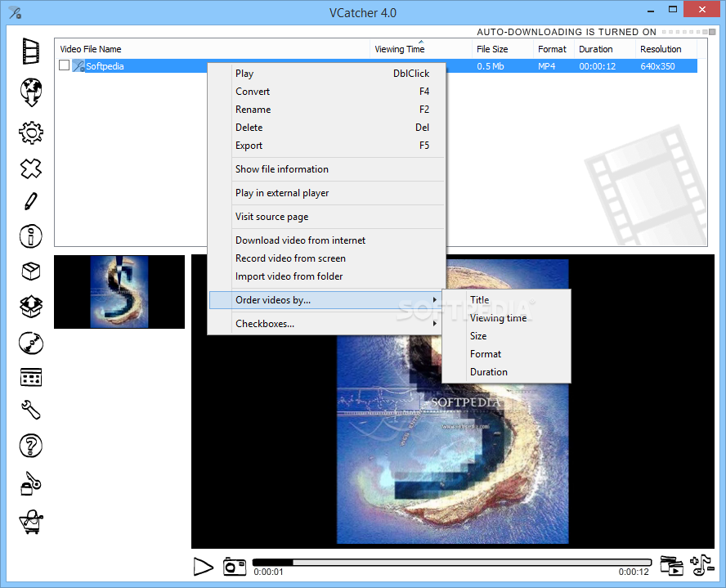
Task: Order videos by Title
Action: (x=506, y=300)
